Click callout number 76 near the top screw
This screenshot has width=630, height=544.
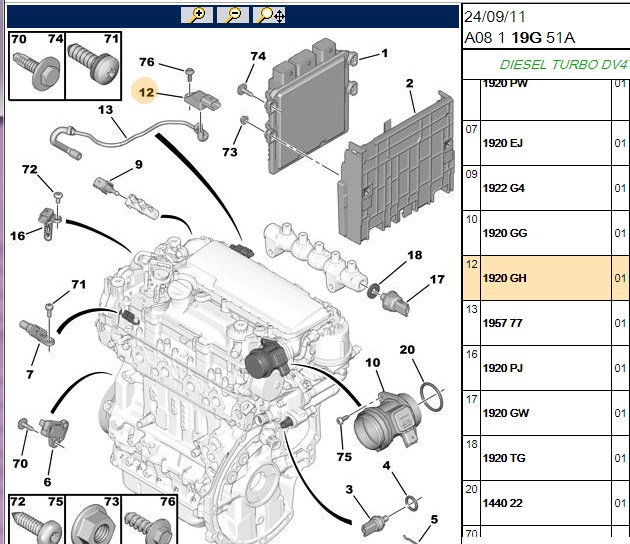147,62
